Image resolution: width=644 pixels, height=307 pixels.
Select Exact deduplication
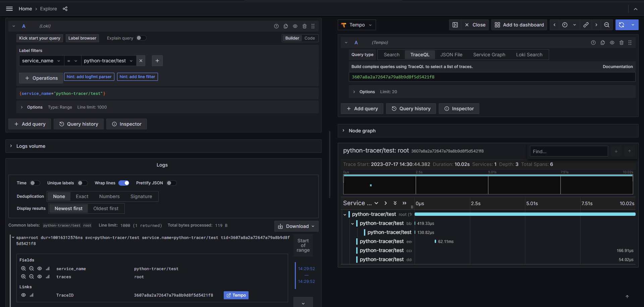point(82,196)
